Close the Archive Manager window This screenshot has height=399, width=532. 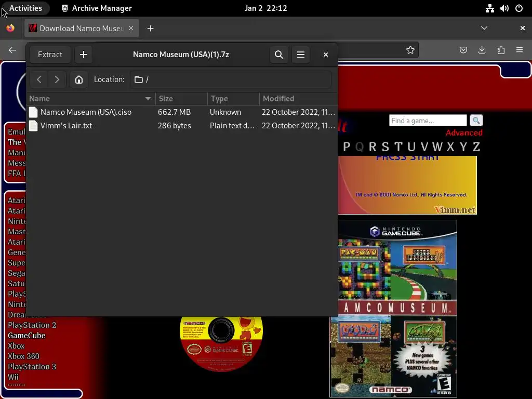pyautogui.click(x=326, y=55)
